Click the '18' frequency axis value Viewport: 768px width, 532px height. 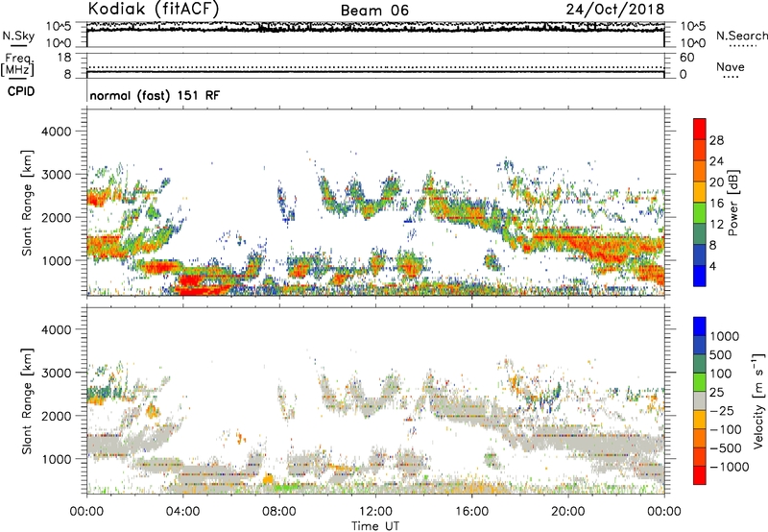coord(64,58)
